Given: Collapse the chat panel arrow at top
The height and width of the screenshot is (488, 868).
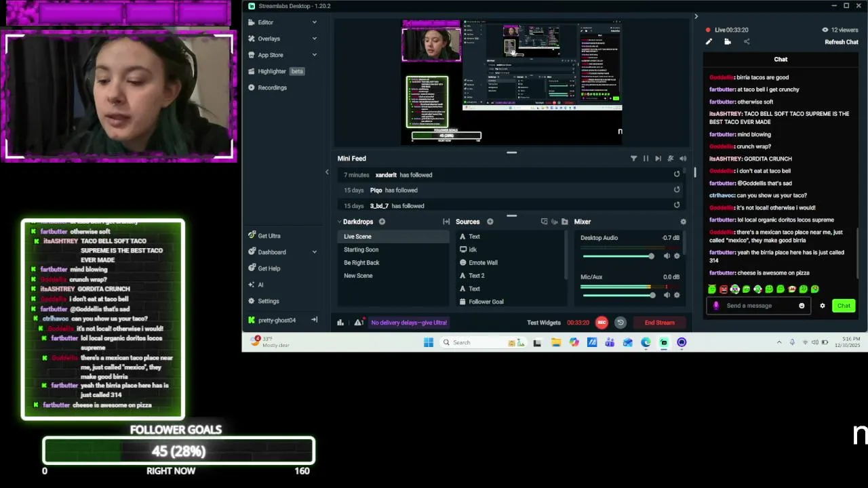Looking at the screenshot, I should pos(696,16).
